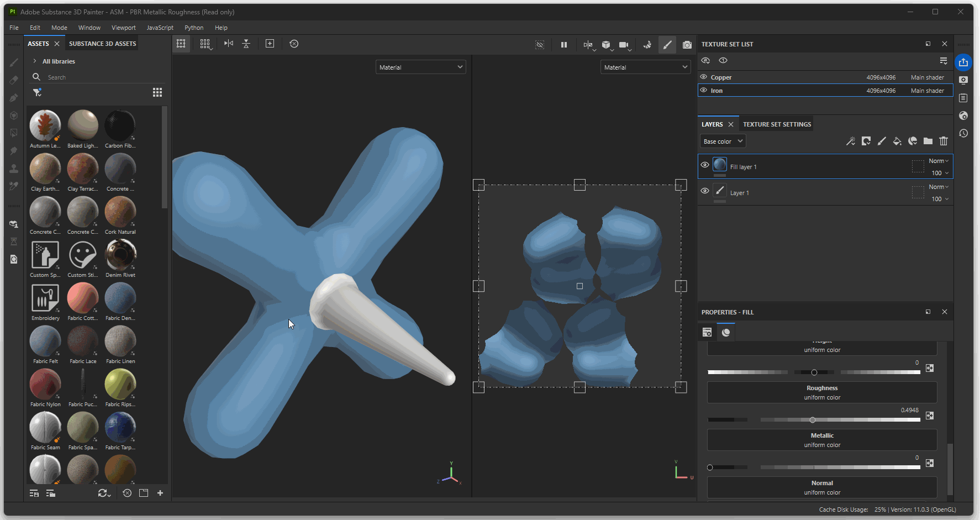
Task: Expand the All libraries tree
Action: click(x=35, y=61)
